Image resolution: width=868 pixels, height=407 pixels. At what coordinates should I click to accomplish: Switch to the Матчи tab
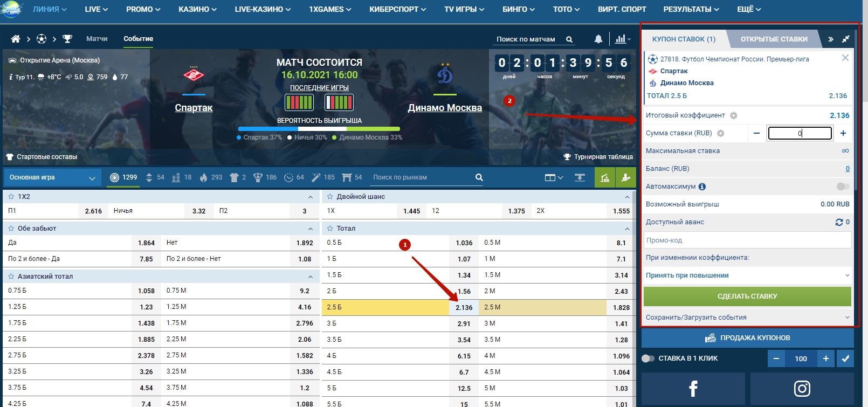coord(97,39)
